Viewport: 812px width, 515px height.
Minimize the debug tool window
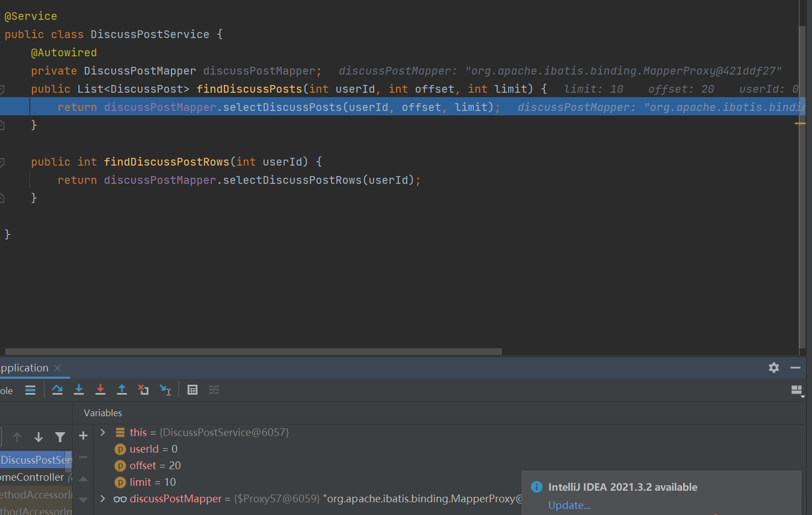click(x=795, y=368)
